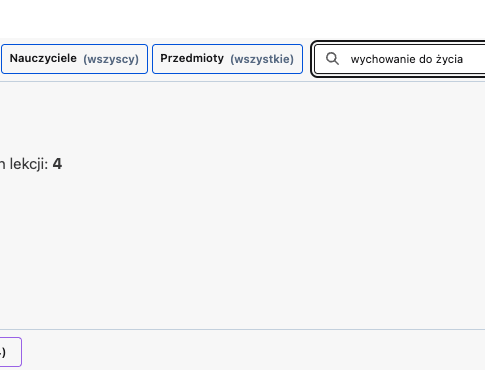Viewport: 485px width, 370px height.
Task: Focus the search field containing 'wychowanie do życia'
Action: tap(399, 59)
